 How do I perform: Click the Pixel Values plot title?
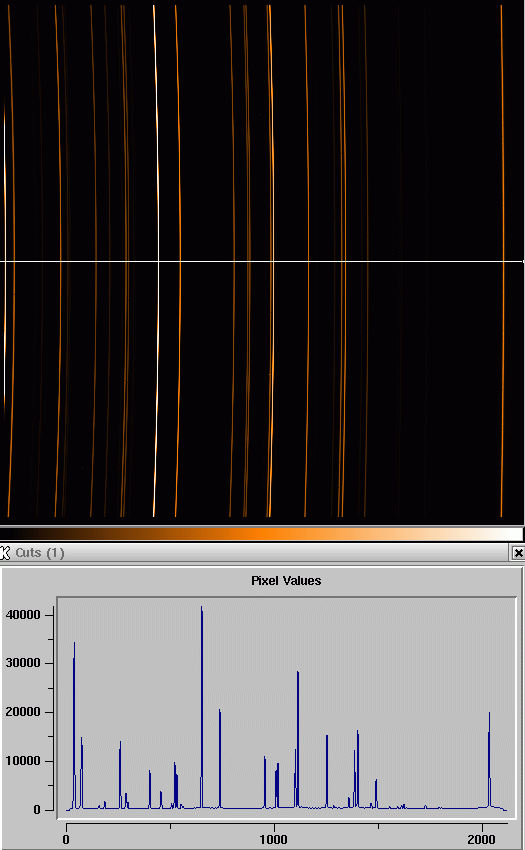(286, 581)
